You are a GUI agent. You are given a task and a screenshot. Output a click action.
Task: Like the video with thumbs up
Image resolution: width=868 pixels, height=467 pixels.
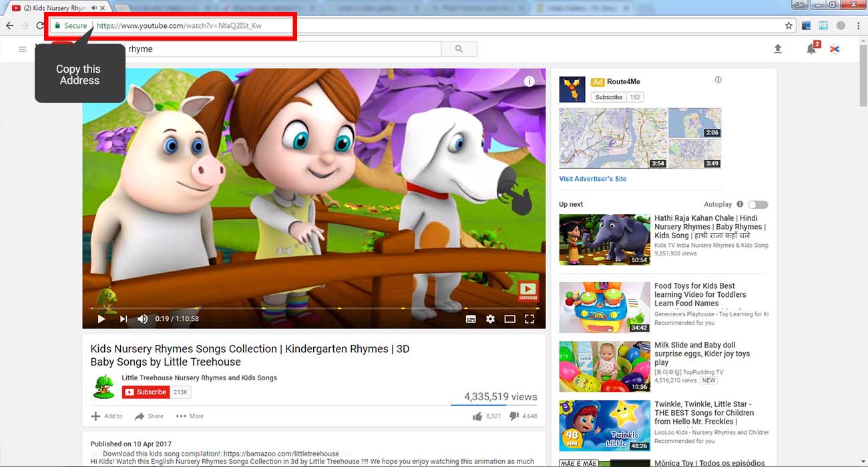point(477,416)
